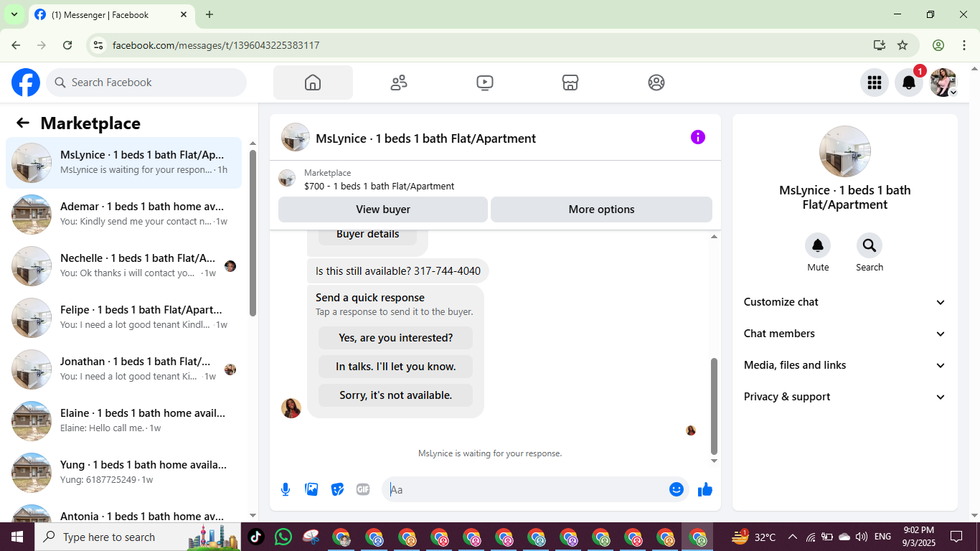Screen dimensions: 980x551
Task: Open the Windows notification center
Action: (956, 537)
